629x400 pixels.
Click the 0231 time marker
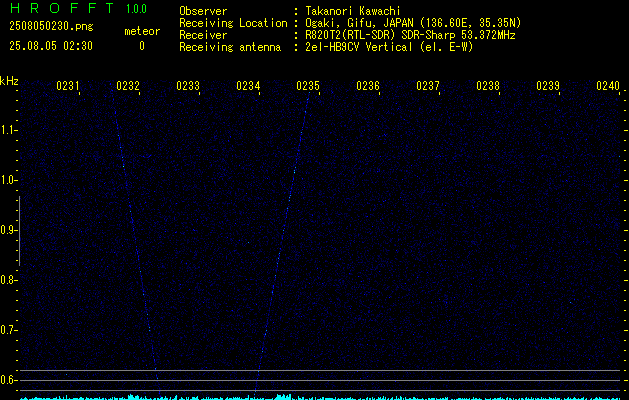[x=67, y=85]
